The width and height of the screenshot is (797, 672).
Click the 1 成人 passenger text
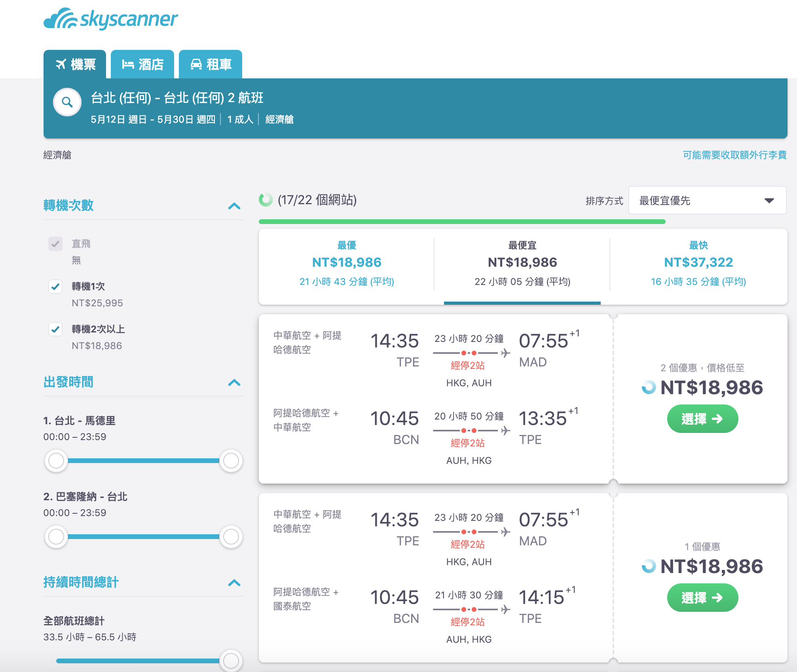[240, 120]
